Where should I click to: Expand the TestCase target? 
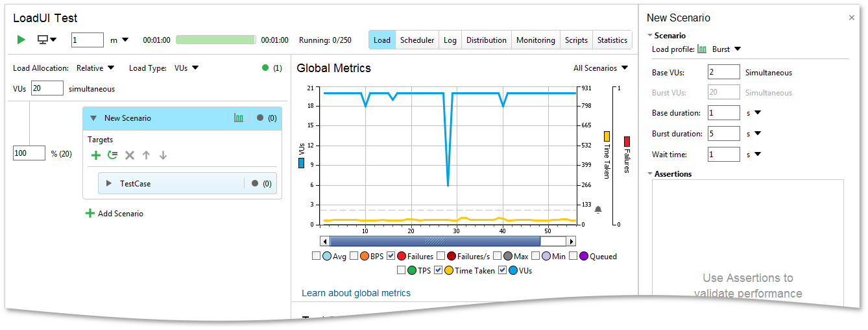click(109, 184)
